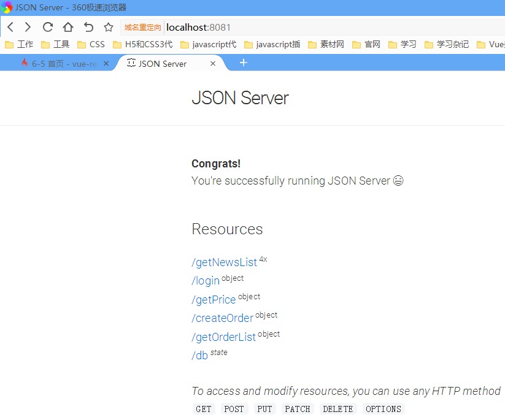Click the back navigation arrow

(10, 27)
